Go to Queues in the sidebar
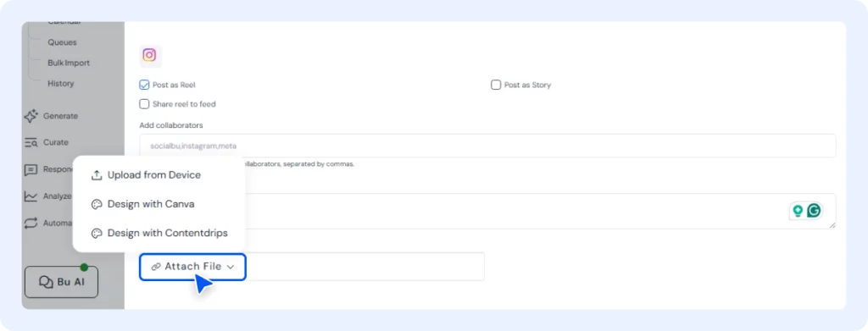The width and height of the screenshot is (868, 331). coord(62,42)
